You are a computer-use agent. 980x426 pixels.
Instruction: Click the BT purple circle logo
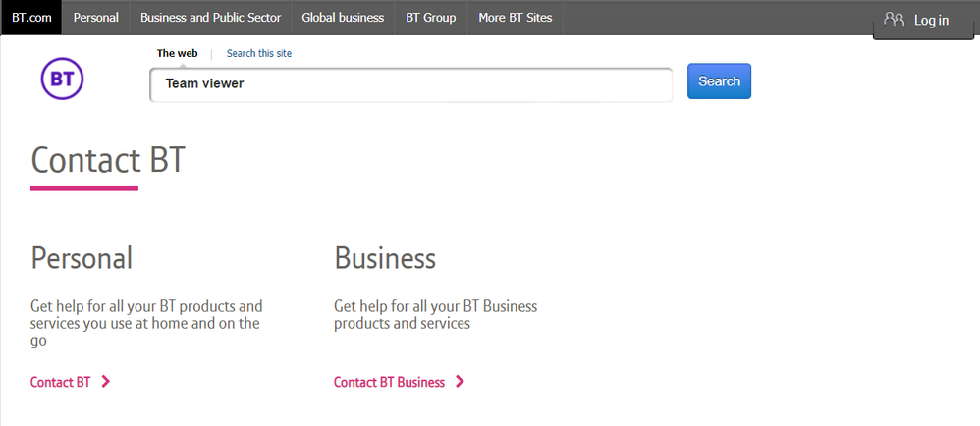(x=62, y=79)
